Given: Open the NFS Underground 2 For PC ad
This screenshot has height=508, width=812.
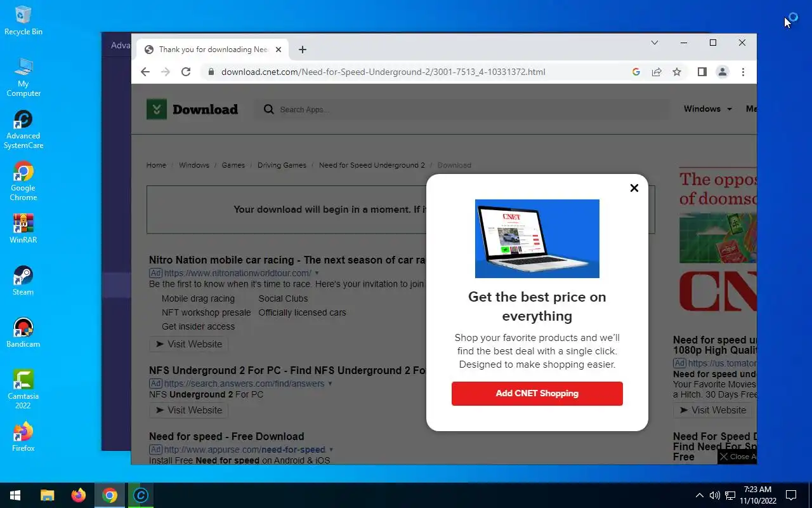Looking at the screenshot, I should pyautogui.click(x=287, y=370).
